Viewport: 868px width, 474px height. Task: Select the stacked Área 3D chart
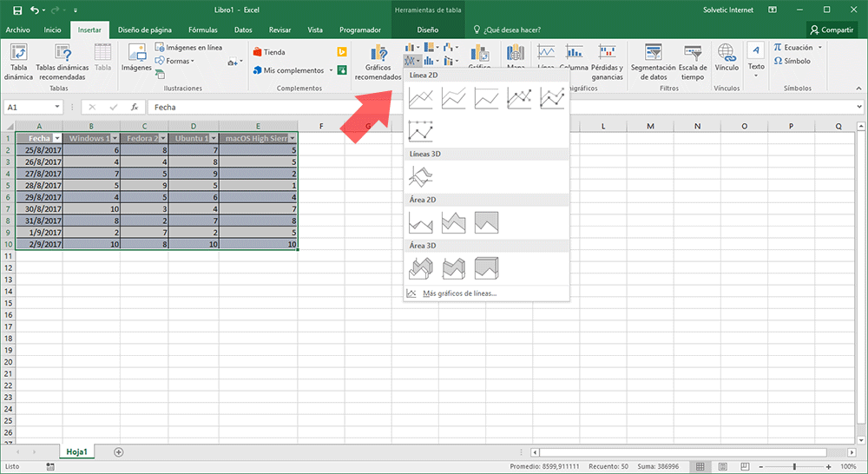point(453,268)
